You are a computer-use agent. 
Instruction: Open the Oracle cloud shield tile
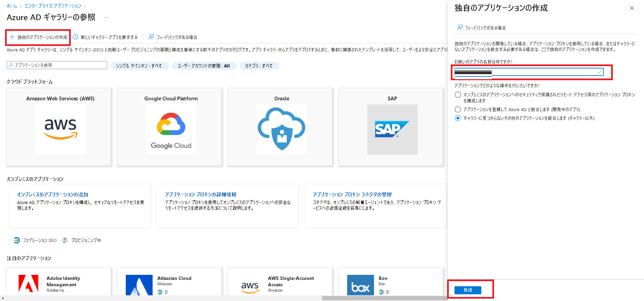tap(281, 129)
